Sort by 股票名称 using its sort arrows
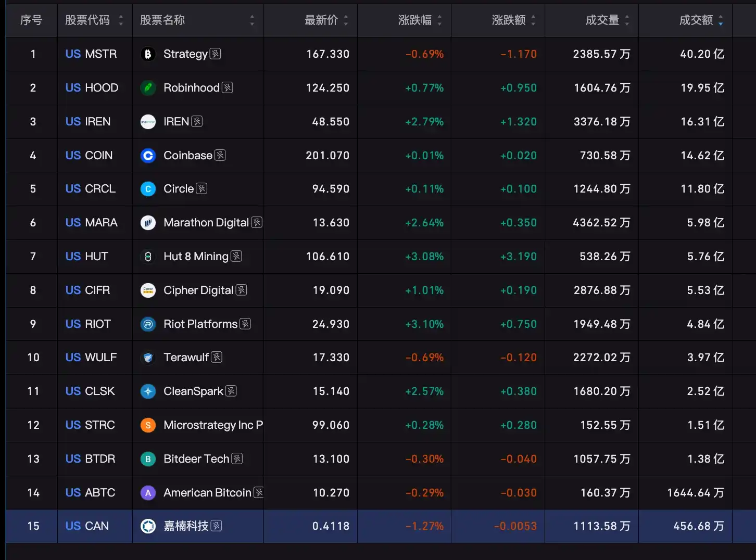The width and height of the screenshot is (756, 560). (252, 20)
